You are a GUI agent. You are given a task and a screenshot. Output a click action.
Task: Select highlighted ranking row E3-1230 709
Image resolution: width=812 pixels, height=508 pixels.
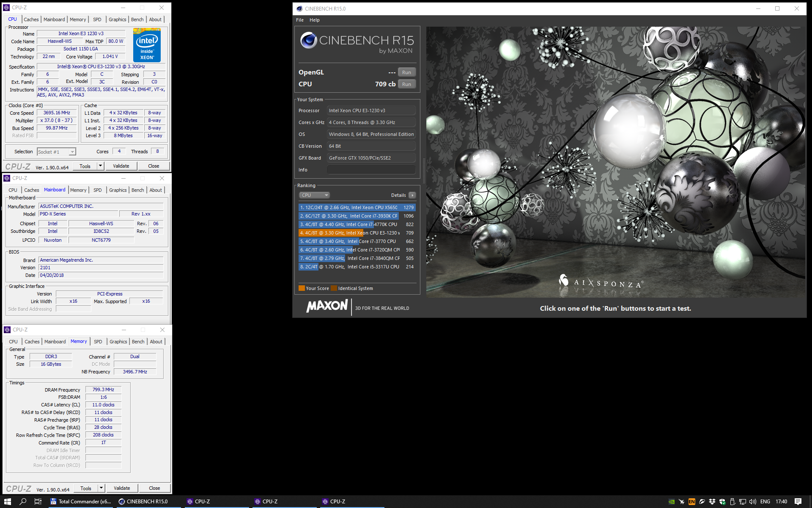pyautogui.click(x=357, y=233)
